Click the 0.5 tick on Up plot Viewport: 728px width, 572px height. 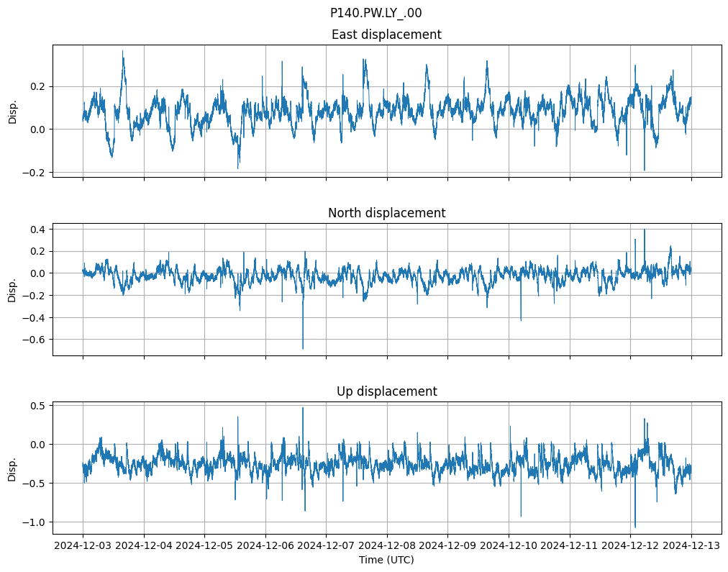(39, 406)
